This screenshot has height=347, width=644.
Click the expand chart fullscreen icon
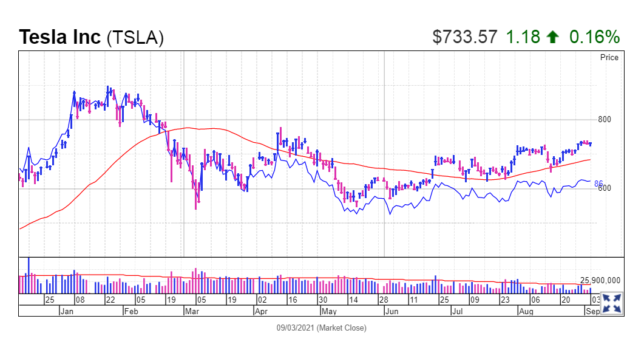coord(612,303)
